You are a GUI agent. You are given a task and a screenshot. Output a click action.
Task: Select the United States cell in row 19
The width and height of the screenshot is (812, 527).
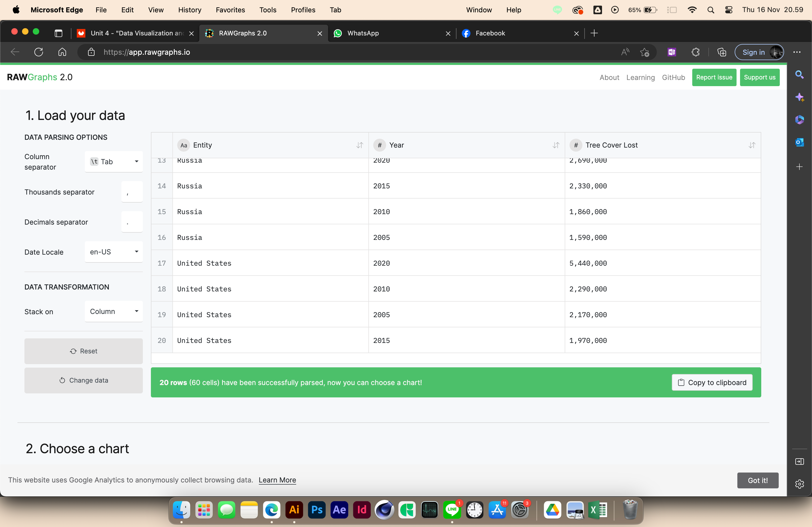click(x=271, y=315)
